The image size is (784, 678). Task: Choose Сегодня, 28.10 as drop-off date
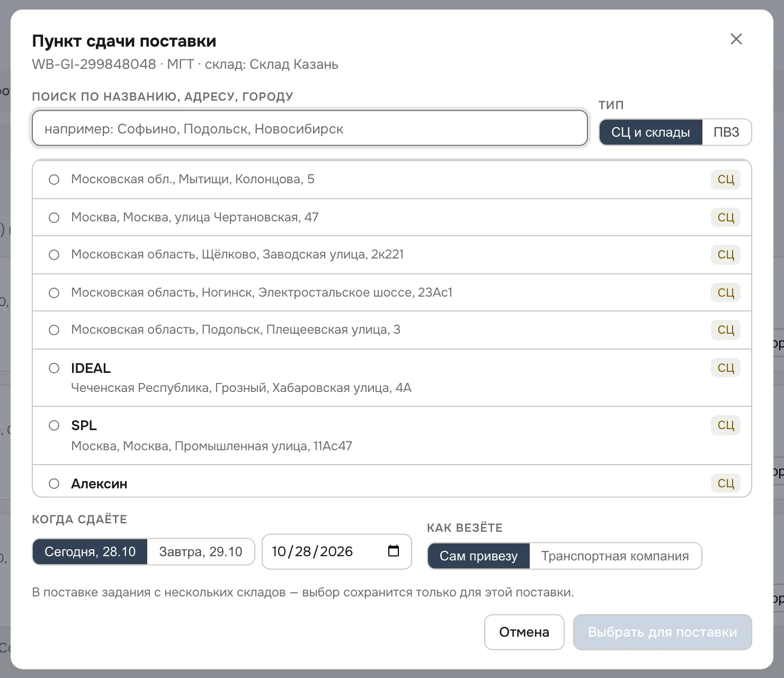(x=90, y=552)
